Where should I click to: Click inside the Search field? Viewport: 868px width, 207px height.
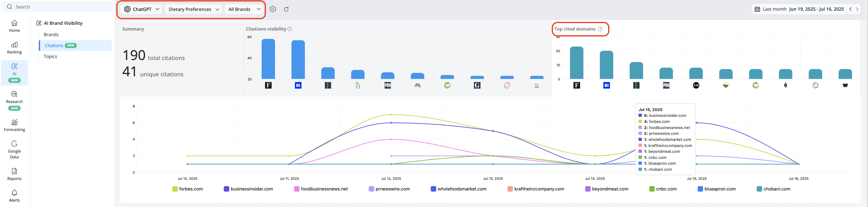(57, 7)
